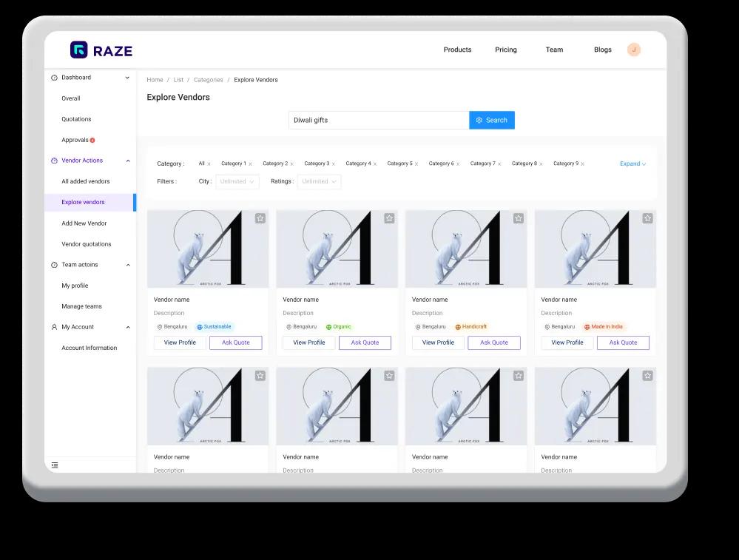Viewport: 739px width, 560px height.
Task: Bookmark the first vendor with the star toggle
Action: tap(260, 218)
